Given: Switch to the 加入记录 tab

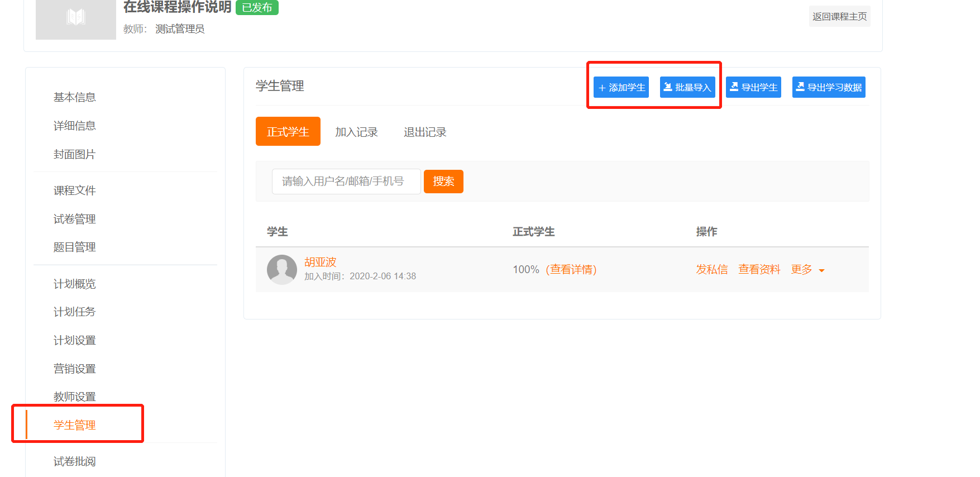Looking at the screenshot, I should click(x=356, y=132).
